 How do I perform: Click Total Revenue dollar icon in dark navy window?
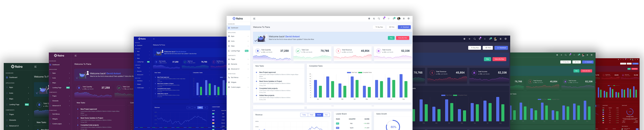click(x=432, y=72)
